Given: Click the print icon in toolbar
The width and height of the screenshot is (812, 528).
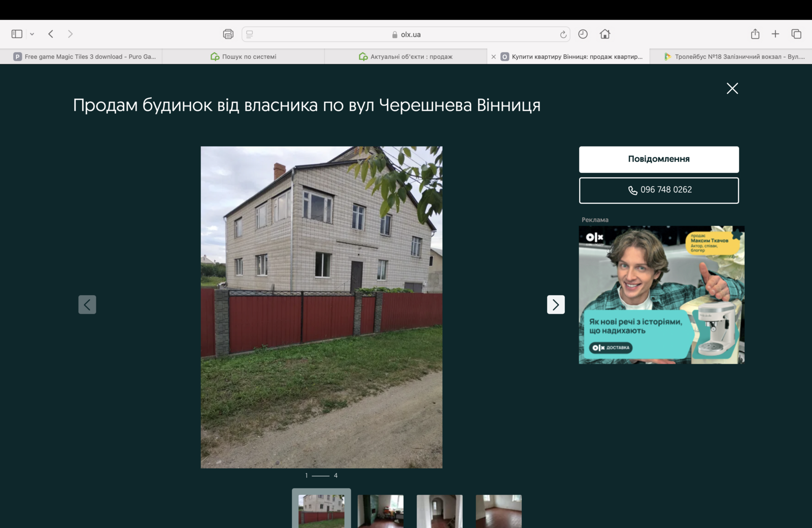Looking at the screenshot, I should [228, 34].
